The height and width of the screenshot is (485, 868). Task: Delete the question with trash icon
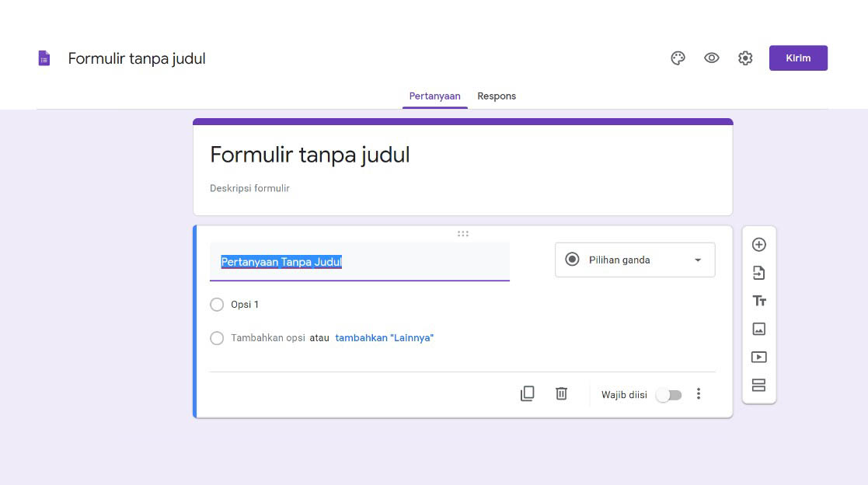(561, 393)
